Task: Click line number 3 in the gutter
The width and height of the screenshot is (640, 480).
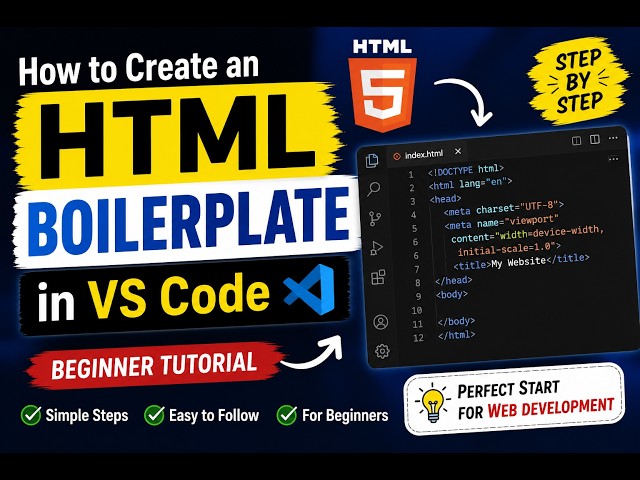Action: 413,201
